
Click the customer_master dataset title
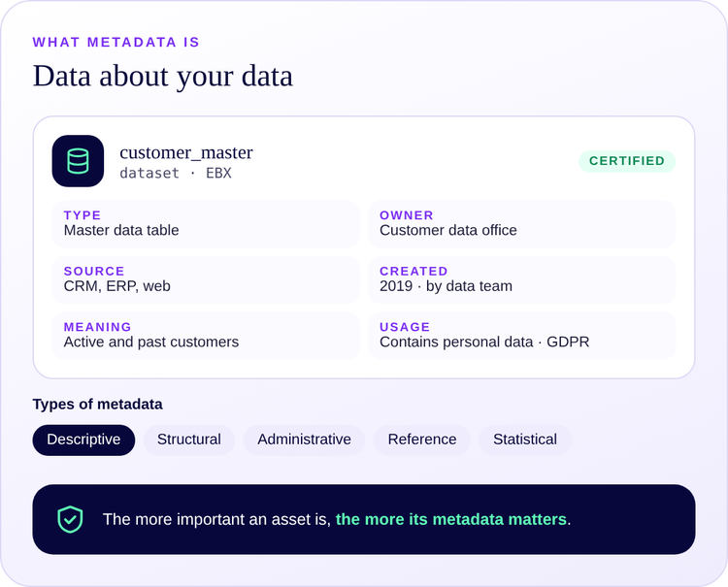coord(186,152)
